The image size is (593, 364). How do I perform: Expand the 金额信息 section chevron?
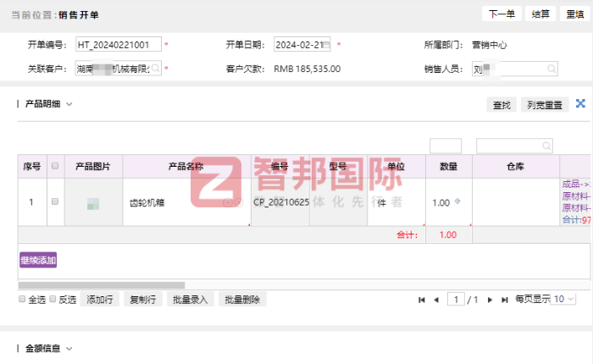tap(69, 348)
